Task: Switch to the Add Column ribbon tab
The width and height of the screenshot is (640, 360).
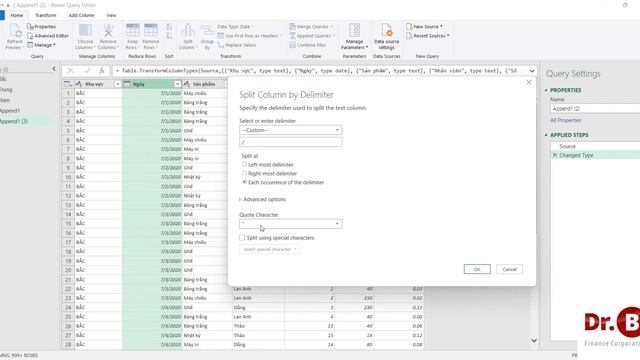Action: 82,15
